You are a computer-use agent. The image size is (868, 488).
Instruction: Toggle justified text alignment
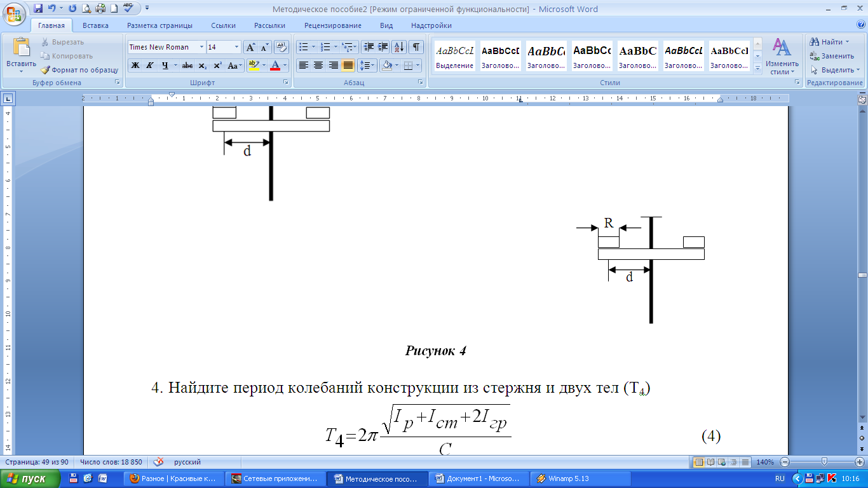pos(348,65)
